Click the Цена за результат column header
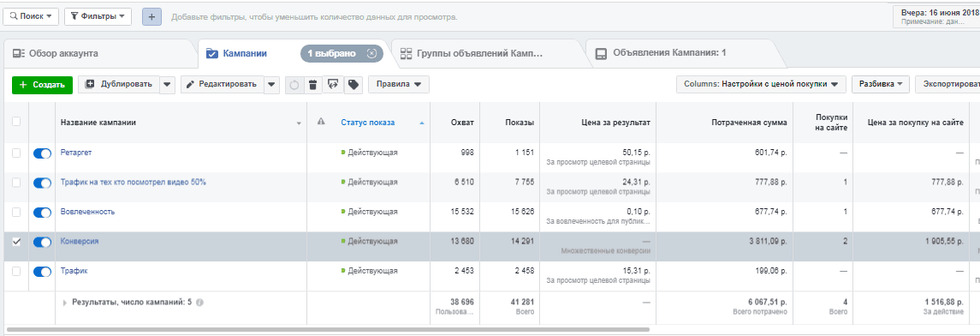 point(615,123)
